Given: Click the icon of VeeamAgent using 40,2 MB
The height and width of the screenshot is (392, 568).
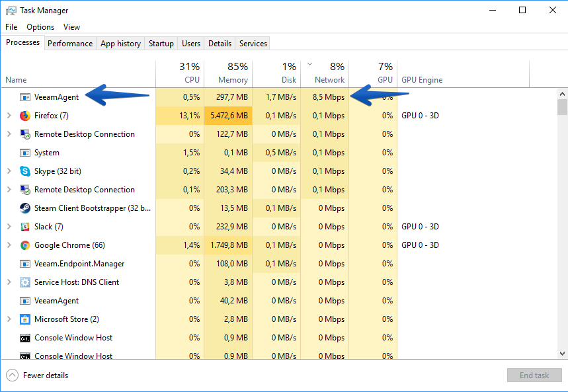Looking at the screenshot, I should point(25,301).
